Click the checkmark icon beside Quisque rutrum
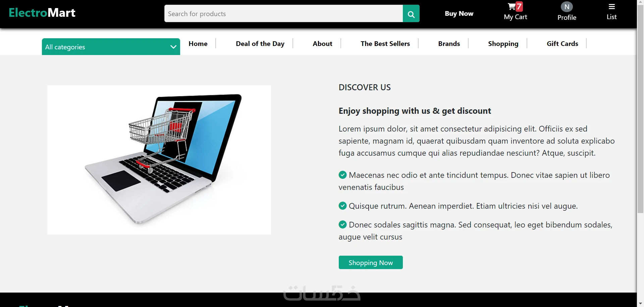The image size is (644, 307). [x=342, y=206]
